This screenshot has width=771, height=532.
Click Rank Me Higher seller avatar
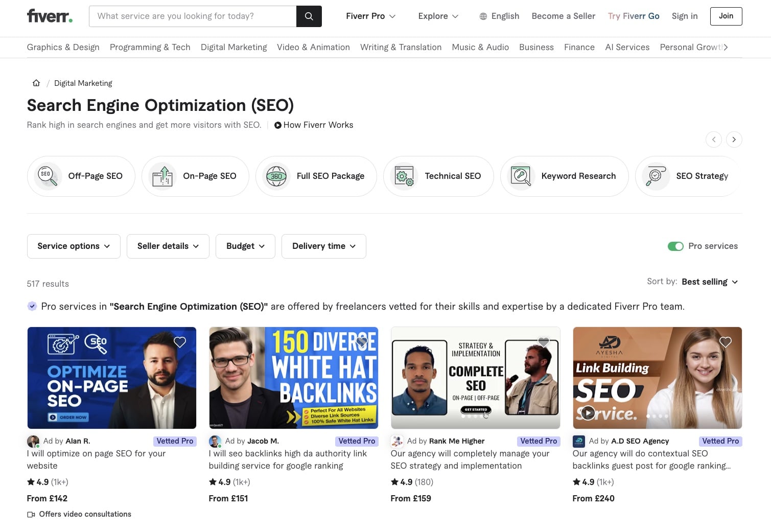point(397,441)
